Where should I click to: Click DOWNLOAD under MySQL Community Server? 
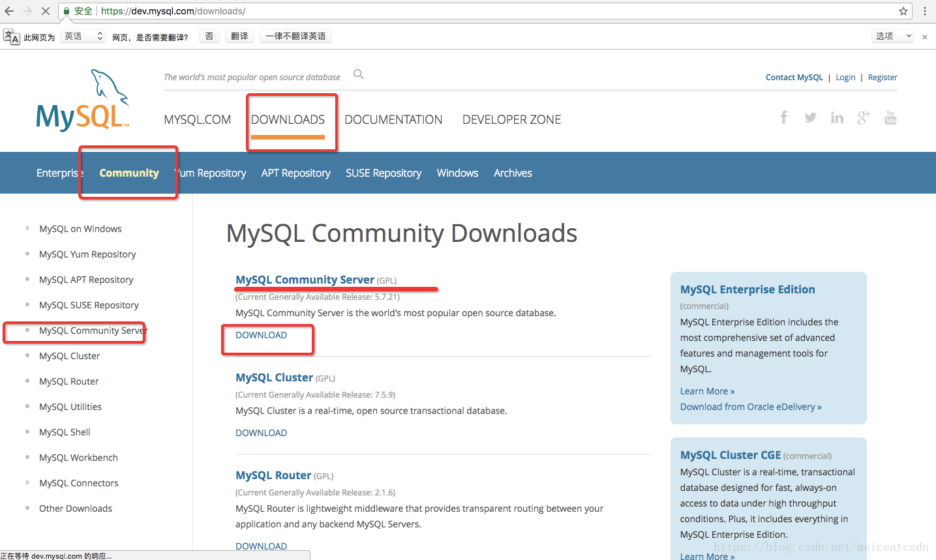pos(261,335)
